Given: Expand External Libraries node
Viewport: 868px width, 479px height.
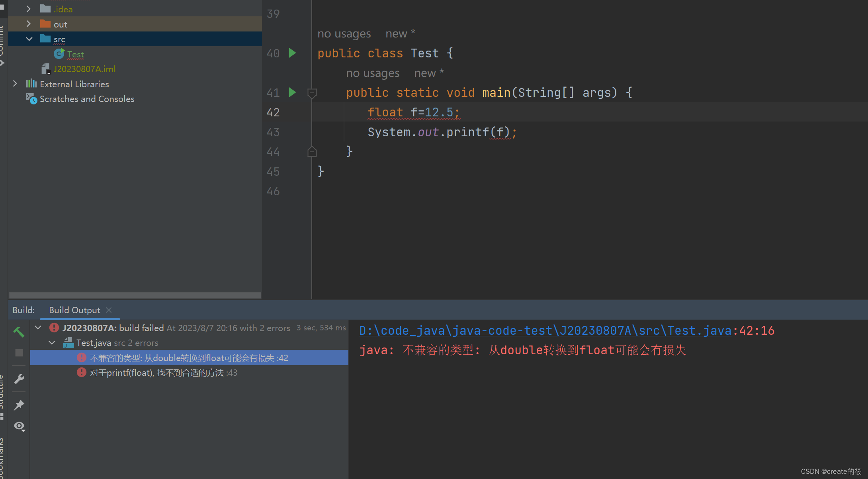Looking at the screenshot, I should [x=15, y=84].
